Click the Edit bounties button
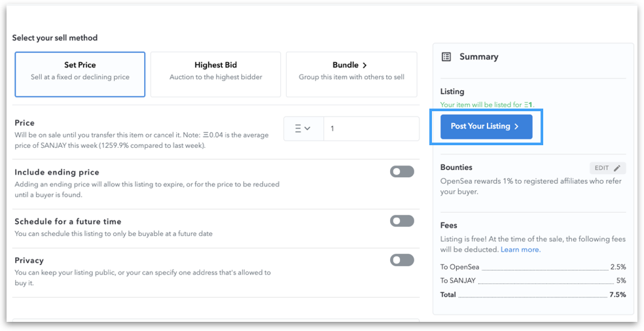 point(607,168)
